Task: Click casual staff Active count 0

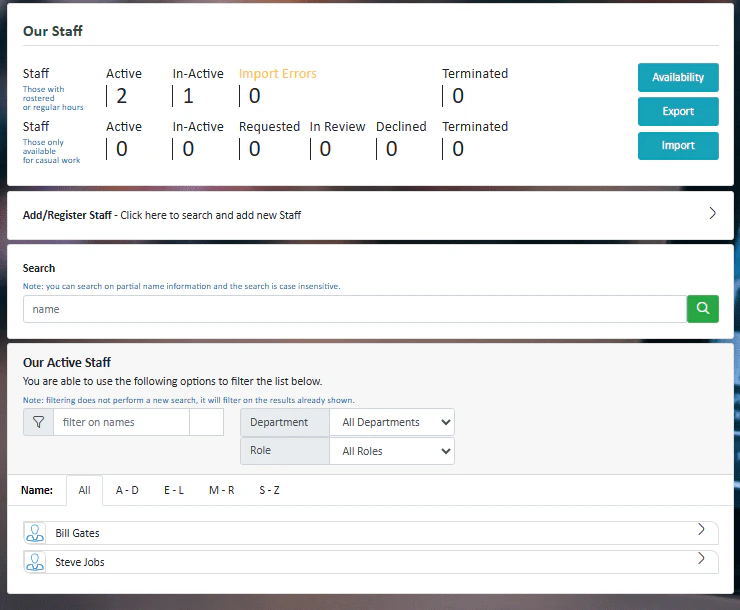Action: tap(121, 149)
